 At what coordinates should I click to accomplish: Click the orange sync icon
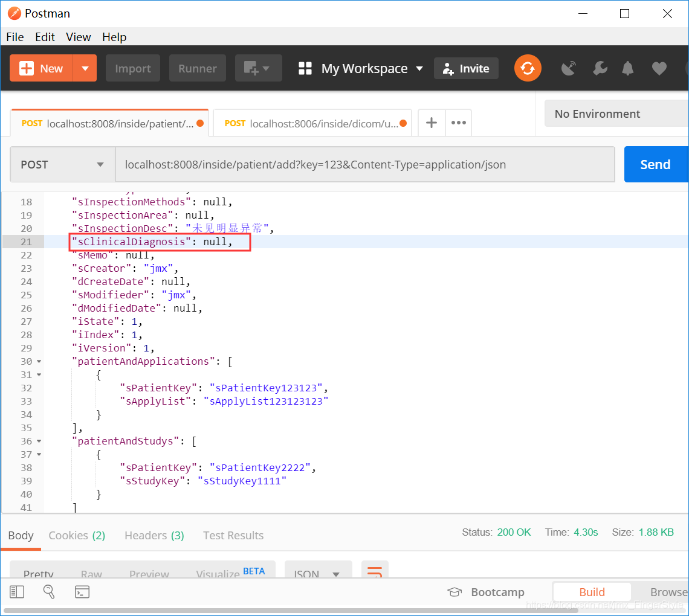527,68
